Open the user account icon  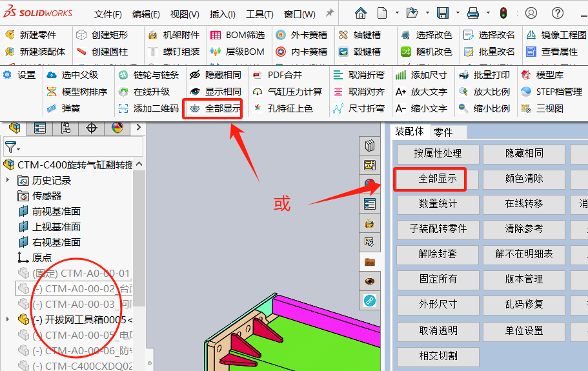coord(531,13)
